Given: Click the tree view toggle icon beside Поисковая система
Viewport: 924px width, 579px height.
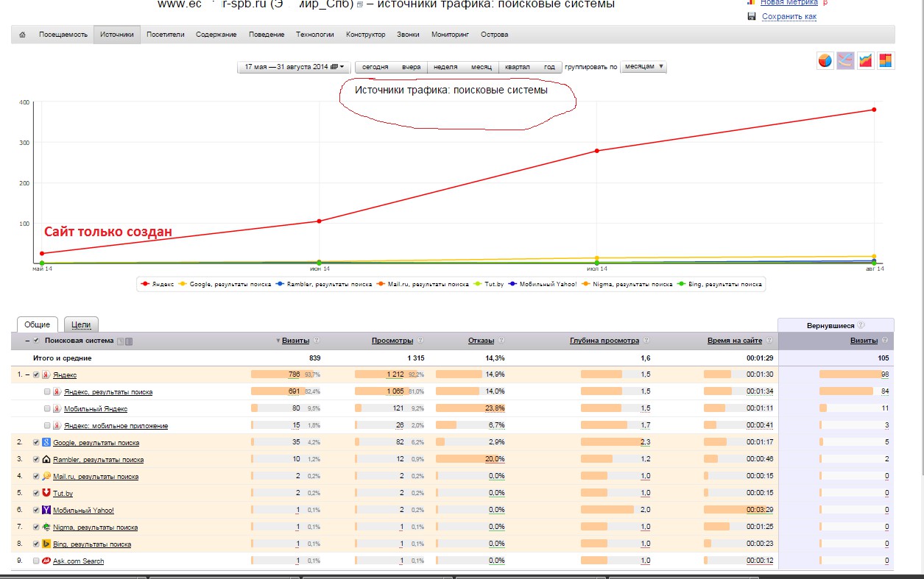Looking at the screenshot, I should point(121,341).
